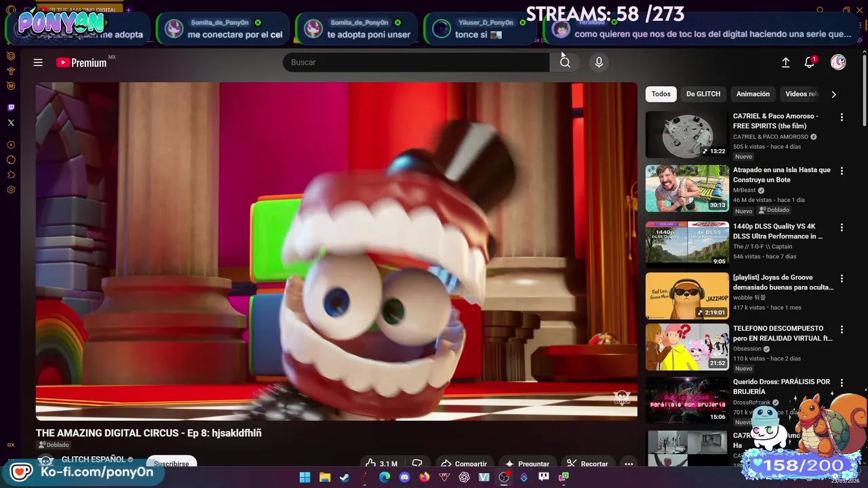The width and height of the screenshot is (868, 488).
Task: Open the extensions cube icon in the sidebar
Action: [11, 175]
